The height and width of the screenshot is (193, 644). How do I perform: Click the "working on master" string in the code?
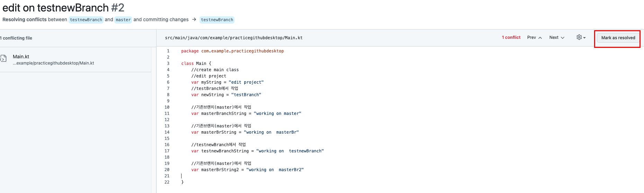tap(277, 114)
